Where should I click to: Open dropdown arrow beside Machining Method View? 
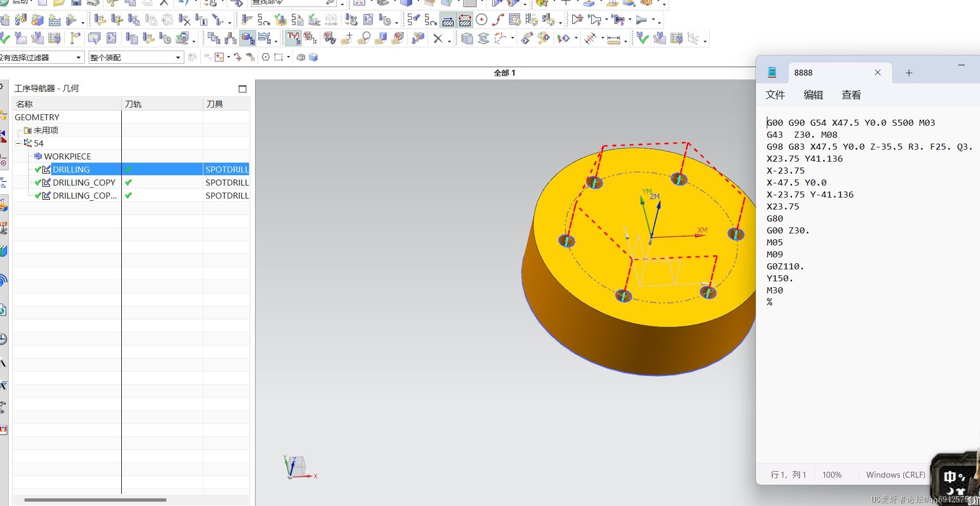[x=276, y=41]
